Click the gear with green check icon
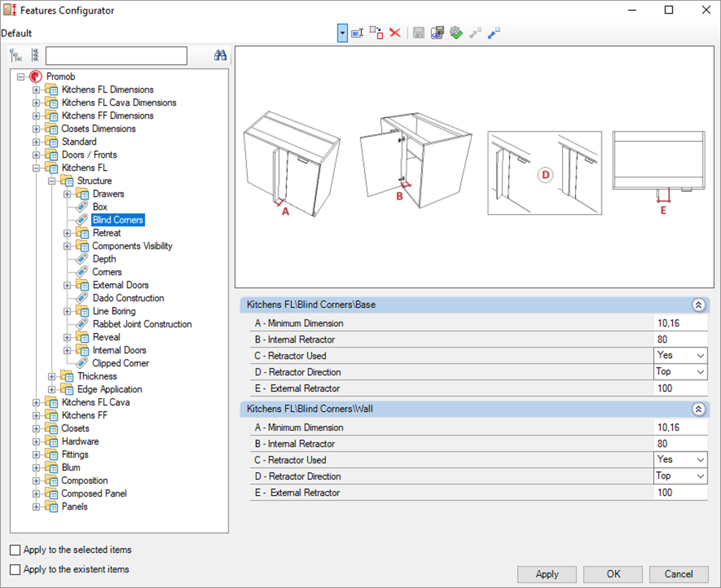Viewport: 721px width, 588px height. pos(456,33)
